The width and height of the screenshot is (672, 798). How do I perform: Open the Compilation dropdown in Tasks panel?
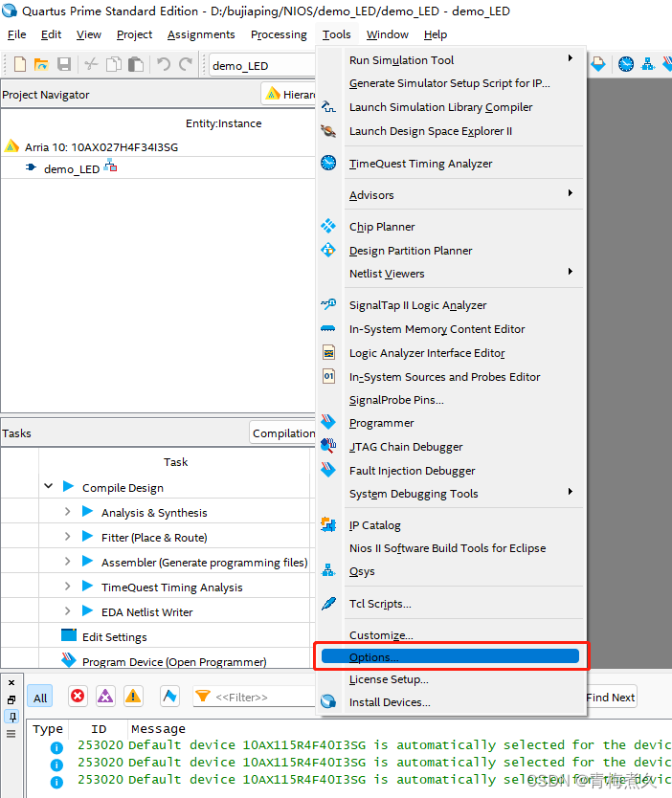(x=282, y=433)
